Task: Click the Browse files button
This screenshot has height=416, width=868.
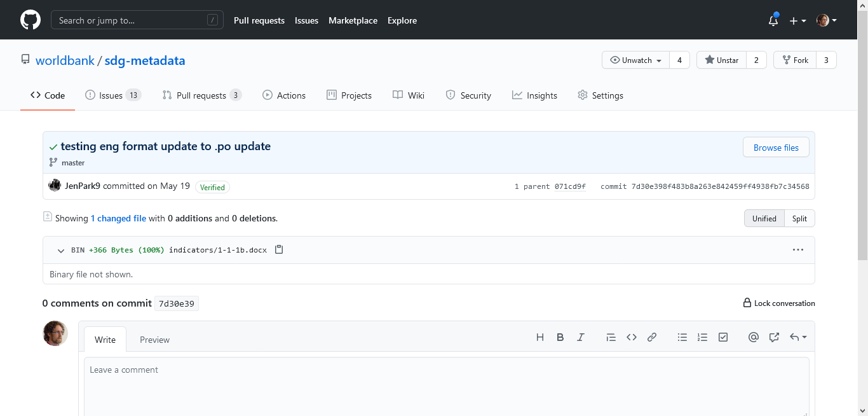Action: (x=776, y=147)
